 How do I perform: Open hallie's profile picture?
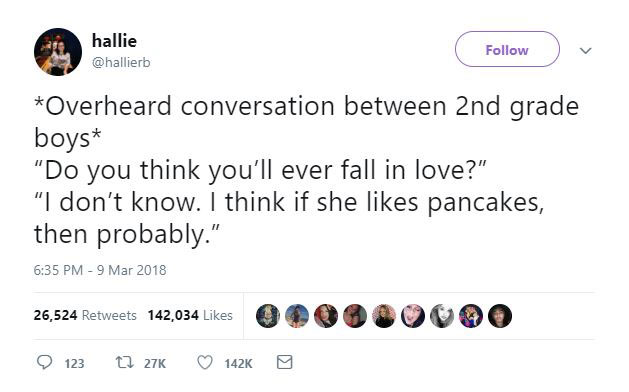click(x=58, y=52)
